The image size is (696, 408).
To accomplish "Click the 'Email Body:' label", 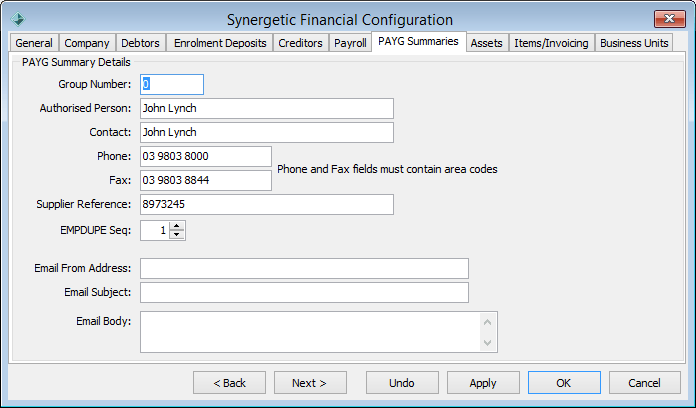I will (x=103, y=321).
